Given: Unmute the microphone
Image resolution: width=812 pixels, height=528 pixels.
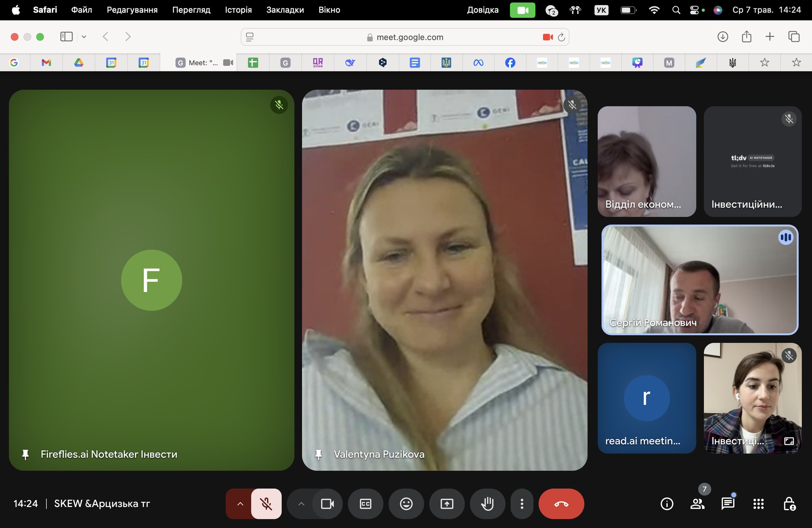Looking at the screenshot, I should click(x=266, y=504).
